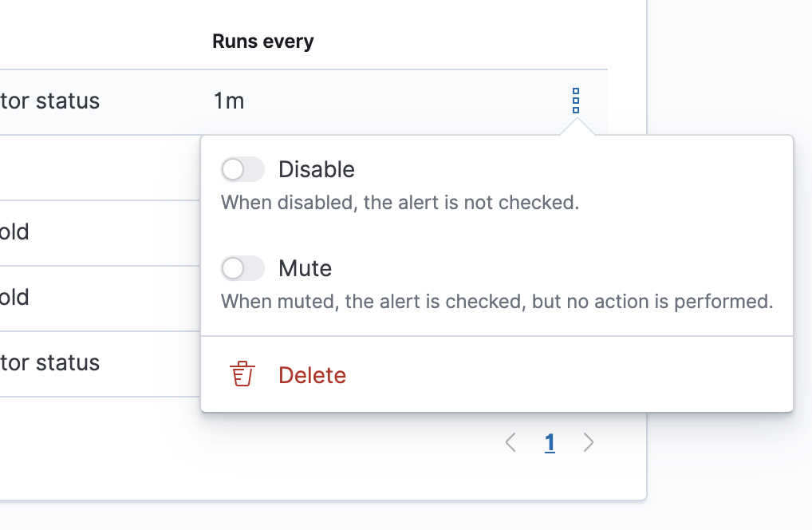This screenshot has height=530, width=812.
Task: Toggle Disable so the alert stops checking
Action: pos(242,169)
